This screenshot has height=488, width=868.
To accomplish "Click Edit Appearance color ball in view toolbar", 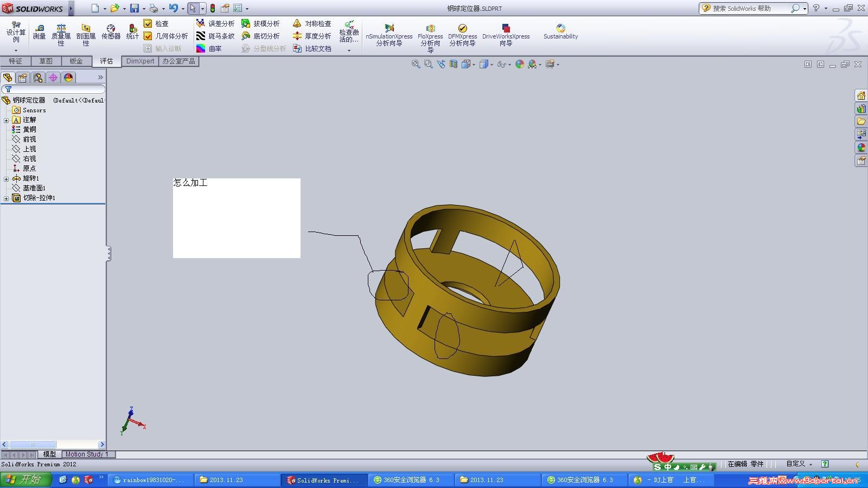I will (520, 64).
